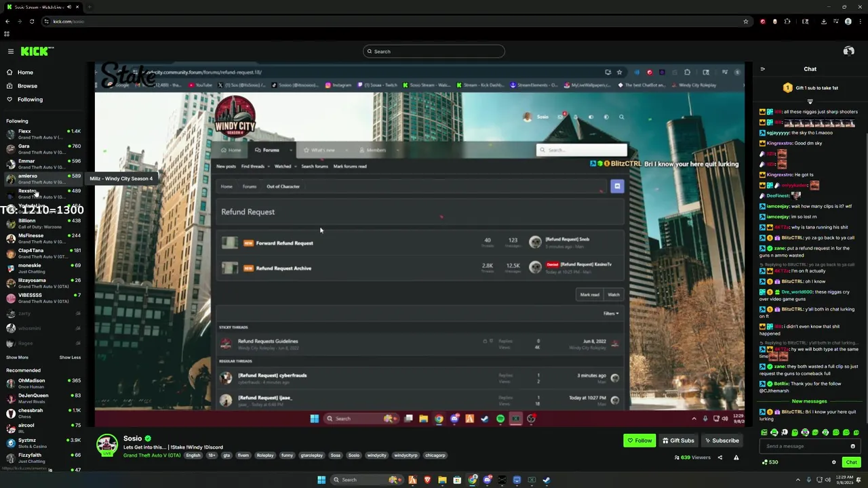The image size is (868, 488).
Task: Open Syztmz recommended channel
Action: pos(43,443)
